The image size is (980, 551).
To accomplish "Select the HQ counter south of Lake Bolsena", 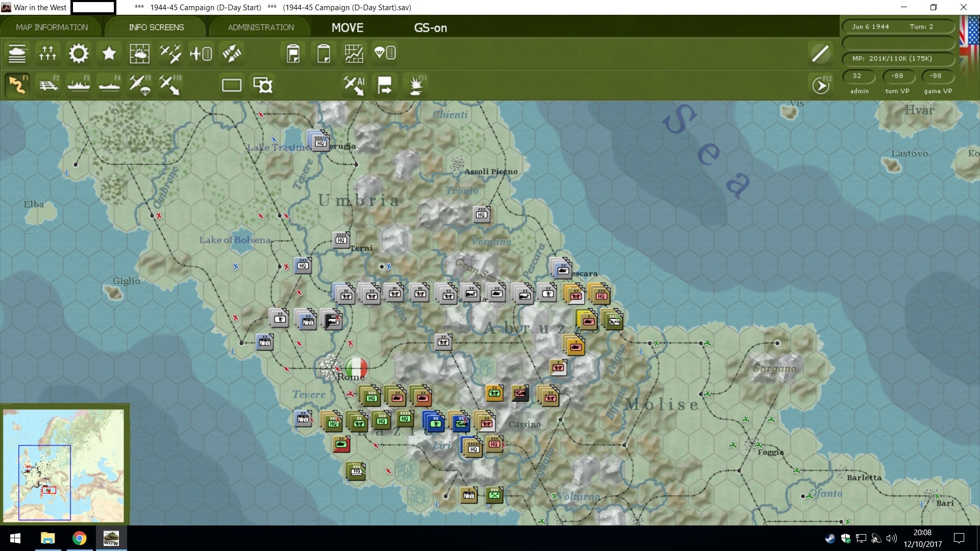I will pyautogui.click(x=303, y=265).
